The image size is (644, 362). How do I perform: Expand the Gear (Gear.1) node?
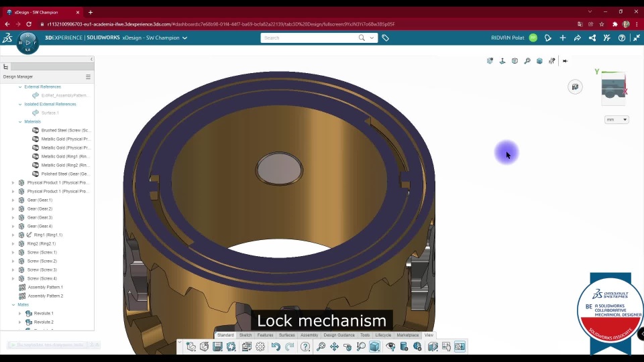point(13,200)
